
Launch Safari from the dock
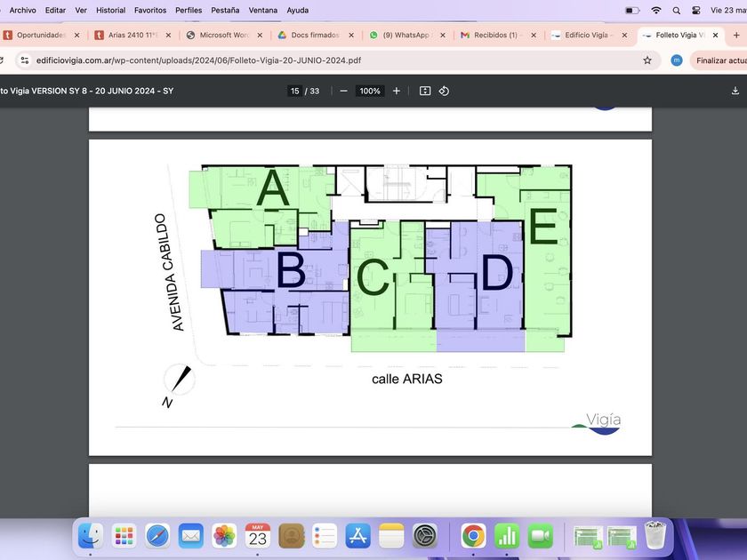[157, 536]
